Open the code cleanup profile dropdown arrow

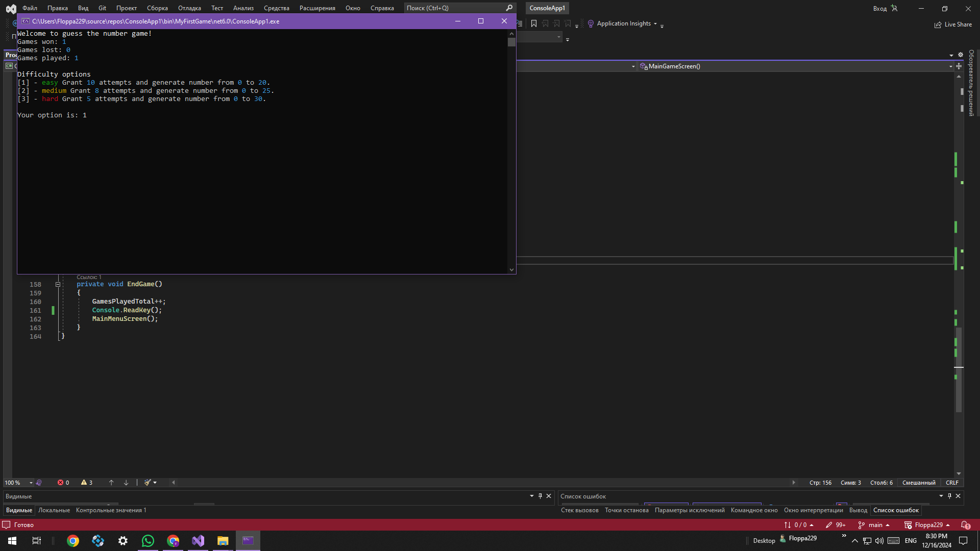155,483
